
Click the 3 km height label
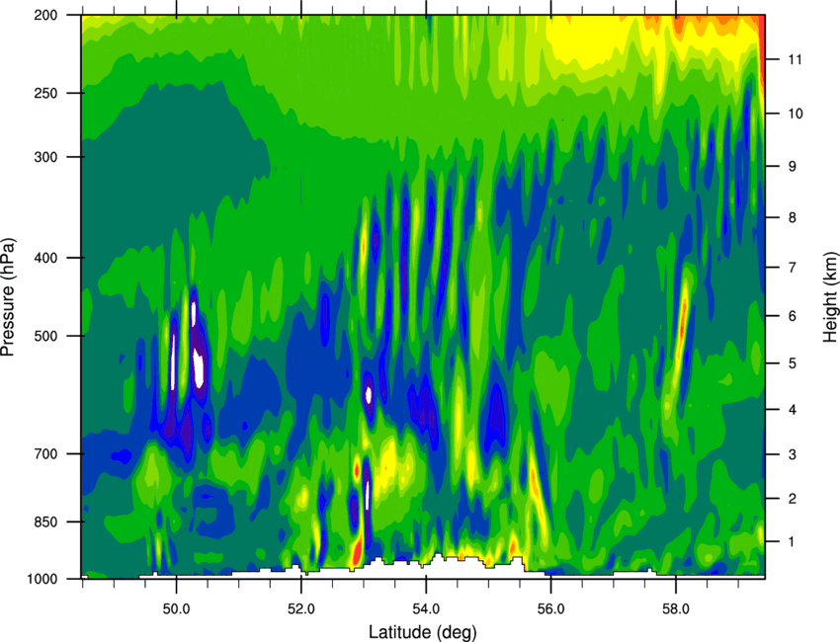[793, 454]
